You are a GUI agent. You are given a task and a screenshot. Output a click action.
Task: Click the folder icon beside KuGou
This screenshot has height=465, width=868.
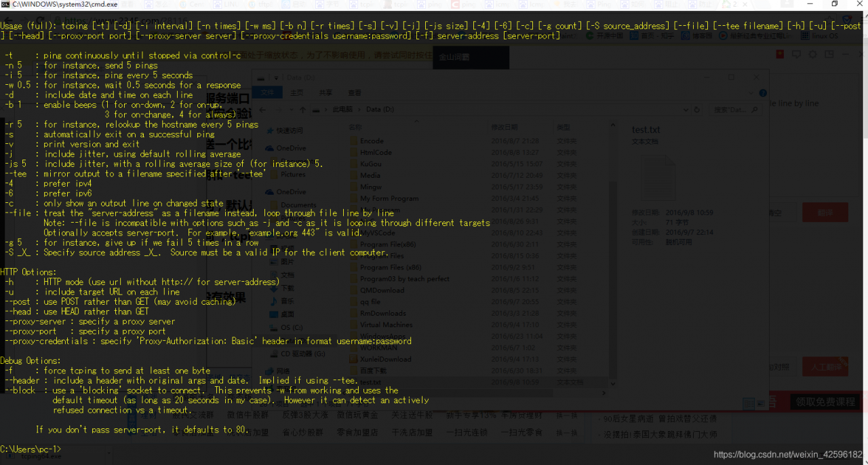(353, 164)
